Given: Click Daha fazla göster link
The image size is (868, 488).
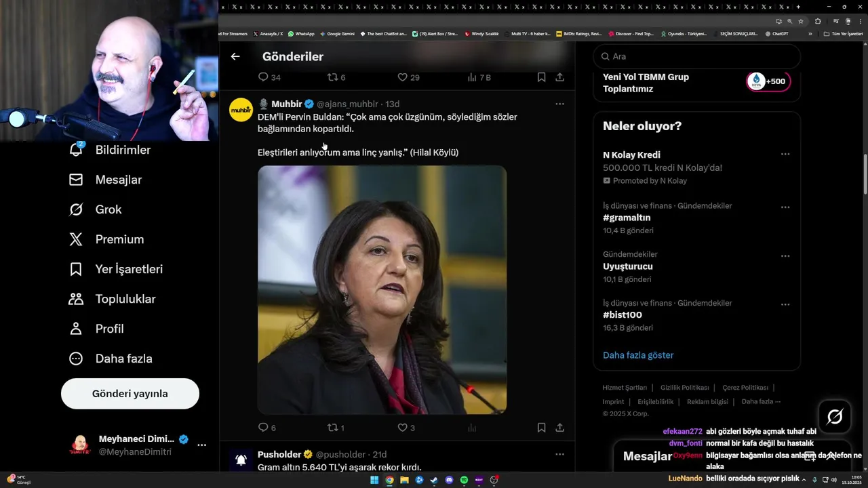Looking at the screenshot, I should click(638, 355).
